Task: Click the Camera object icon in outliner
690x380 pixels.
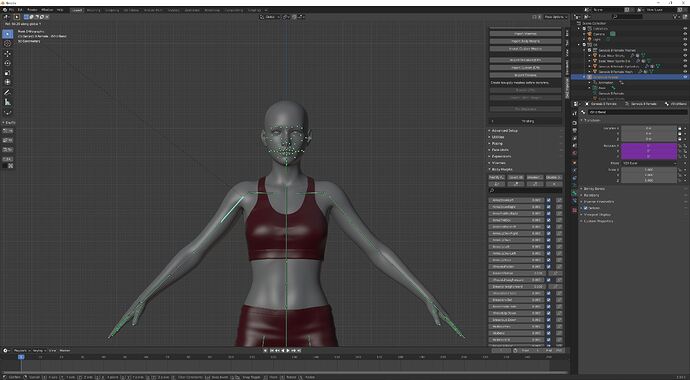Action: point(590,34)
